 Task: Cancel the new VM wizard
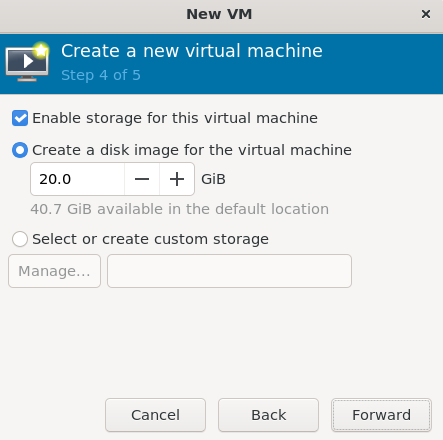(155, 415)
